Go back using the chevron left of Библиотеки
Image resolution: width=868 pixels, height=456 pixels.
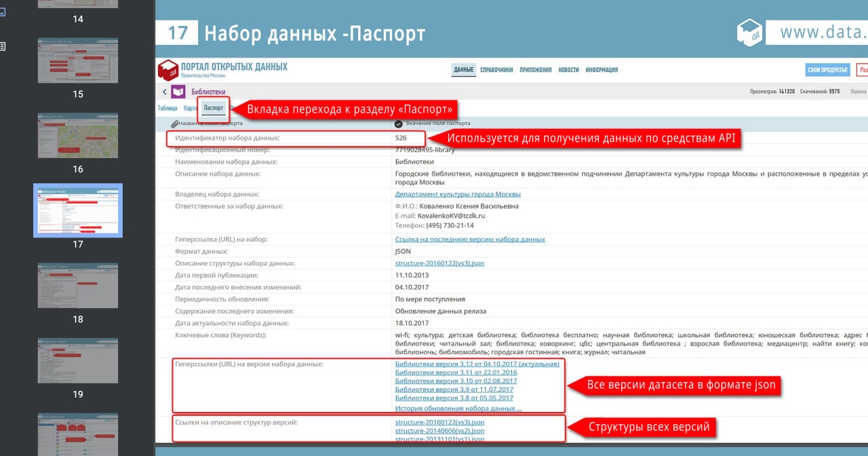pos(164,92)
